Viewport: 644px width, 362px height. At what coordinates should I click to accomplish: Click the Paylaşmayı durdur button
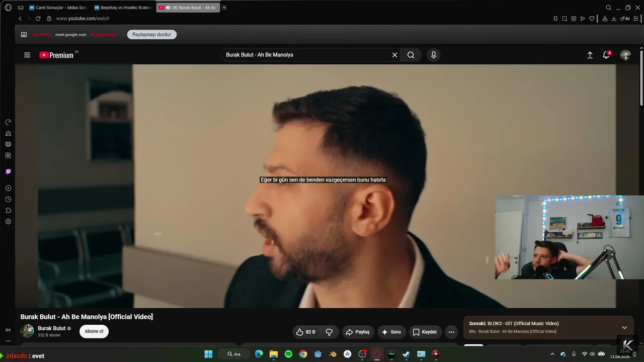tap(152, 35)
